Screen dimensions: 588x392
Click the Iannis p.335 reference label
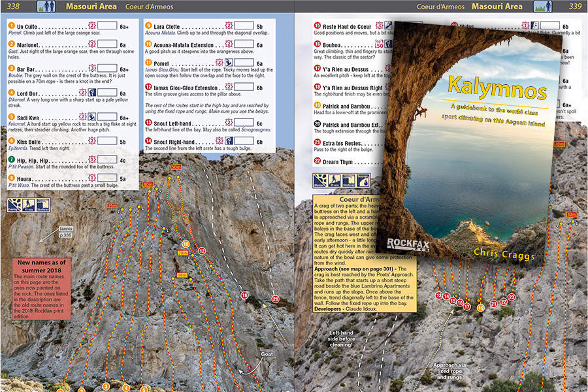click(x=65, y=232)
